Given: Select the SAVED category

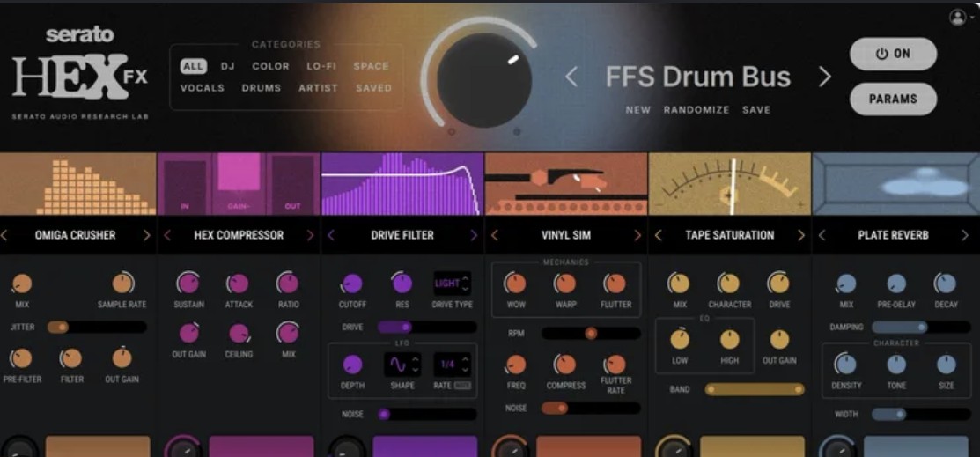Looking at the screenshot, I should pos(373,88).
